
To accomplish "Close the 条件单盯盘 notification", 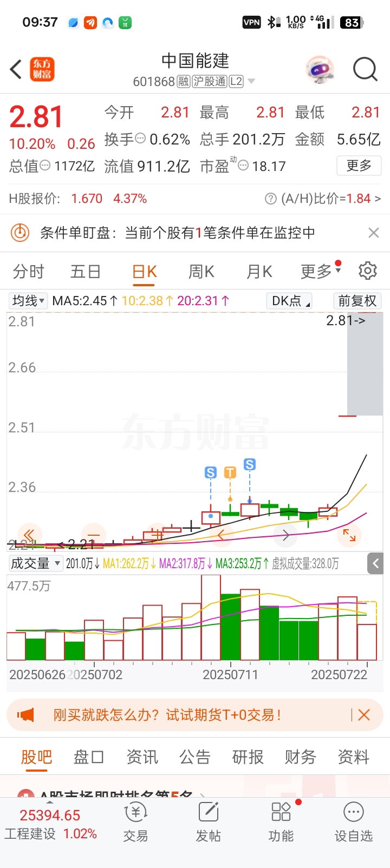I will [373, 233].
